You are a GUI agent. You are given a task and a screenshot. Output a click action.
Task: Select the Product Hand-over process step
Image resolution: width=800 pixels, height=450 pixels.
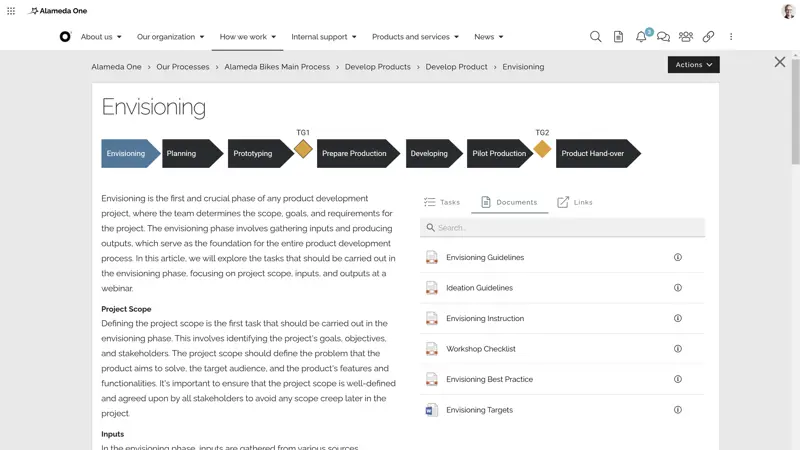tap(598, 154)
